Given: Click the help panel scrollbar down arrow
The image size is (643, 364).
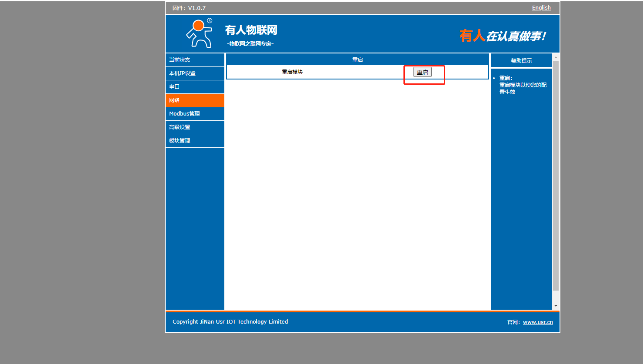Looking at the screenshot, I should point(556,306).
